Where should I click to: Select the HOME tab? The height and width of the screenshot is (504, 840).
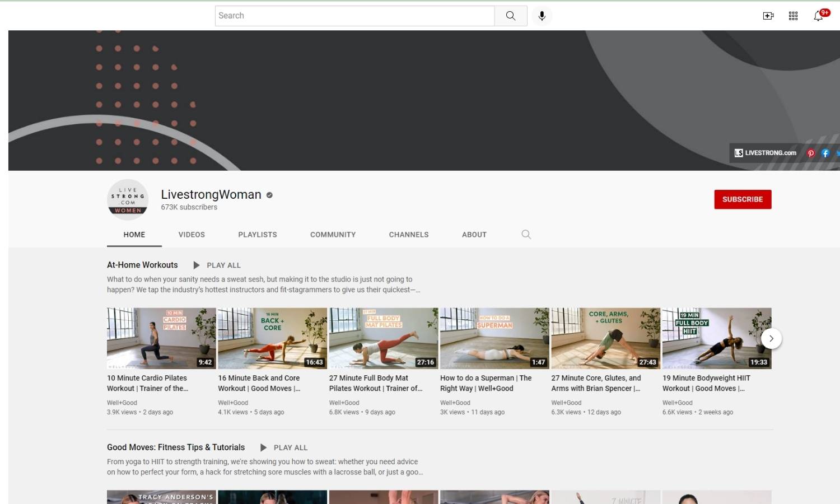pos(134,235)
